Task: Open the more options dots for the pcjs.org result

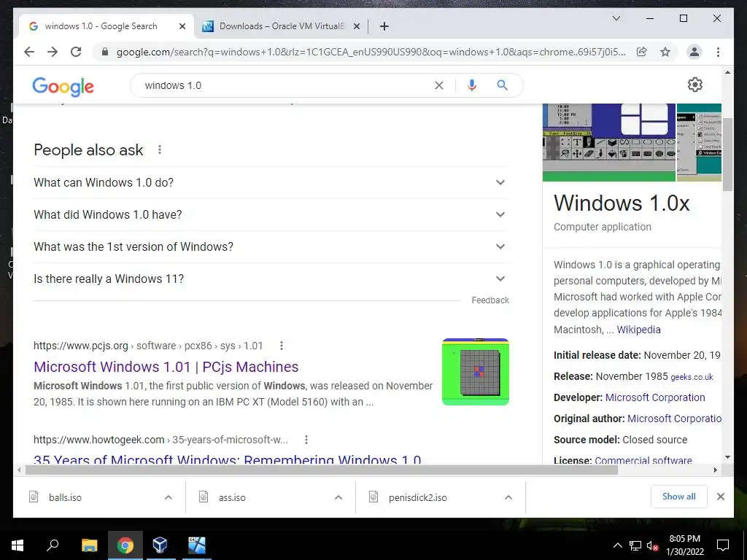Action: [282, 346]
